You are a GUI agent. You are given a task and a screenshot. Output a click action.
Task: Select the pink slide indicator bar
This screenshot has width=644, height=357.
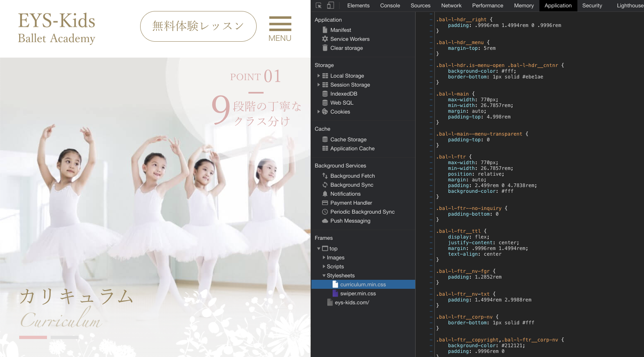[x=33, y=337]
